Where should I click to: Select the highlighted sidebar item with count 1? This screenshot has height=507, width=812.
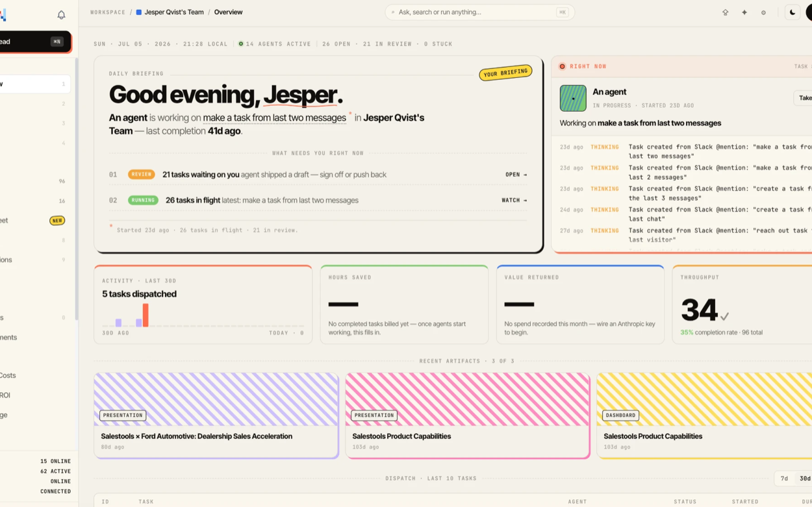35,84
